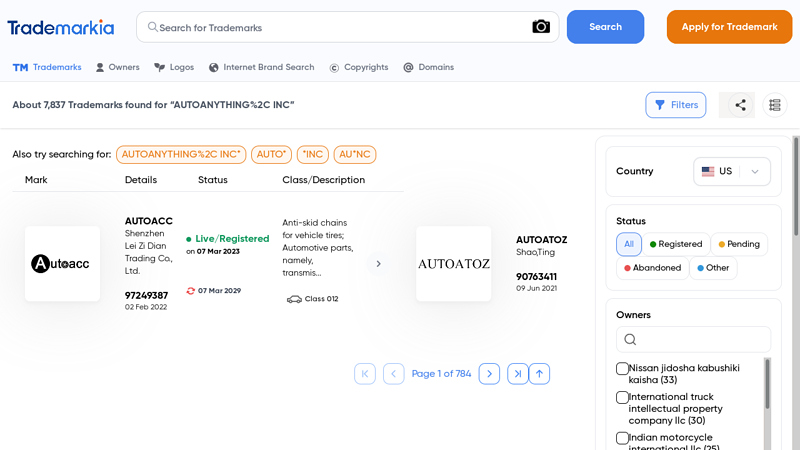The width and height of the screenshot is (800, 450).
Task: Click the Owners search magnifier icon
Action: [630, 339]
